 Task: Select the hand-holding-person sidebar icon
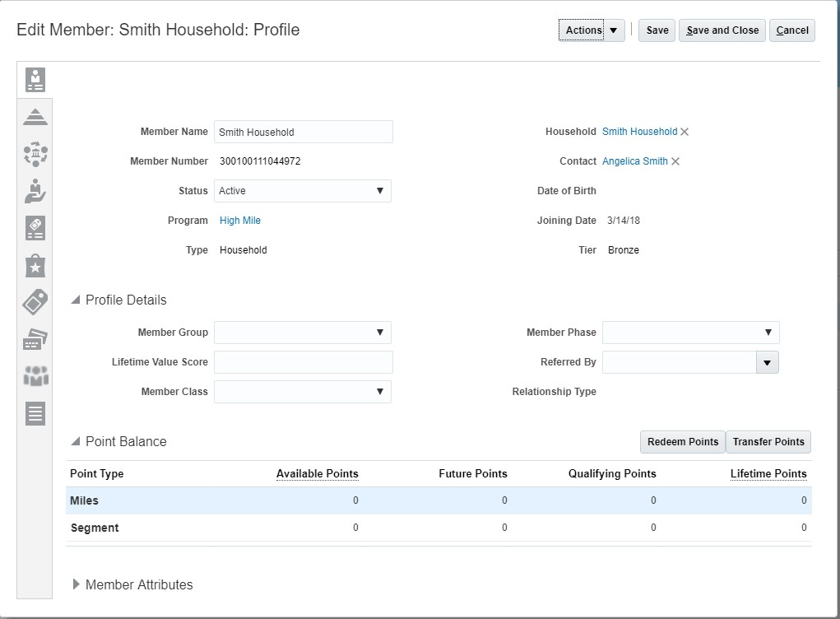pyautogui.click(x=35, y=191)
